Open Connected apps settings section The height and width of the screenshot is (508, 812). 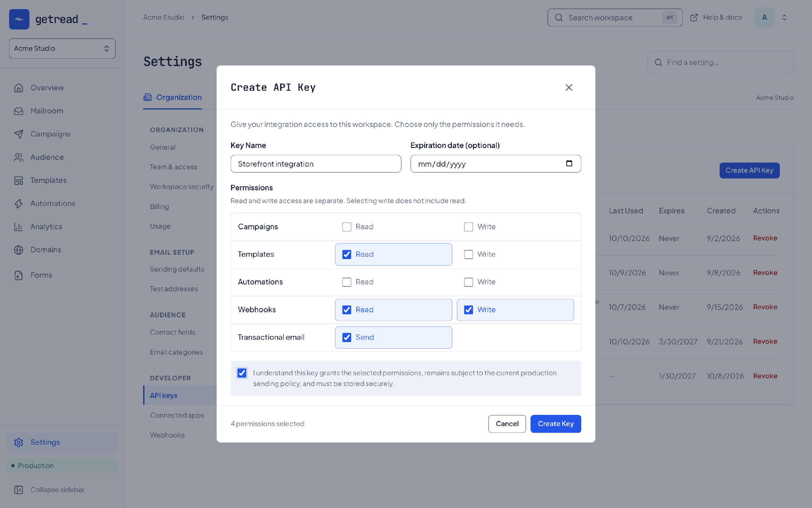[x=177, y=415]
